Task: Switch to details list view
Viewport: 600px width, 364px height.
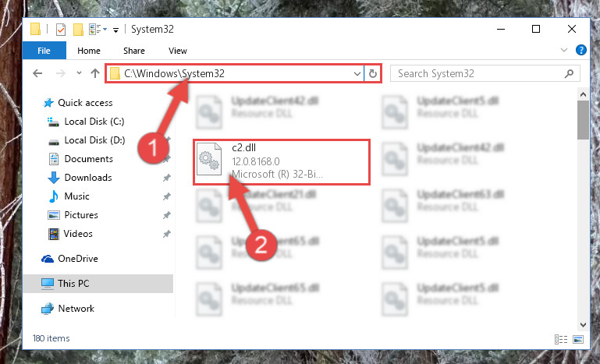Action: [x=560, y=339]
